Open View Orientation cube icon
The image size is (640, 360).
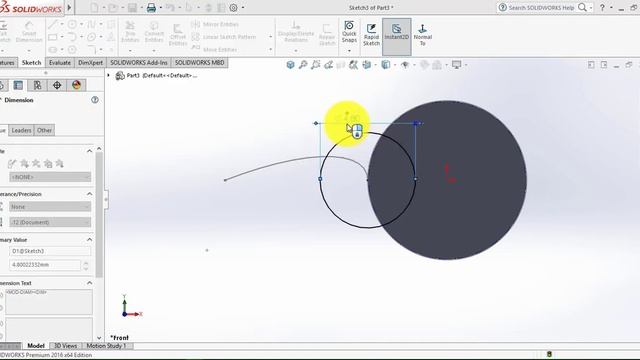coord(367,65)
